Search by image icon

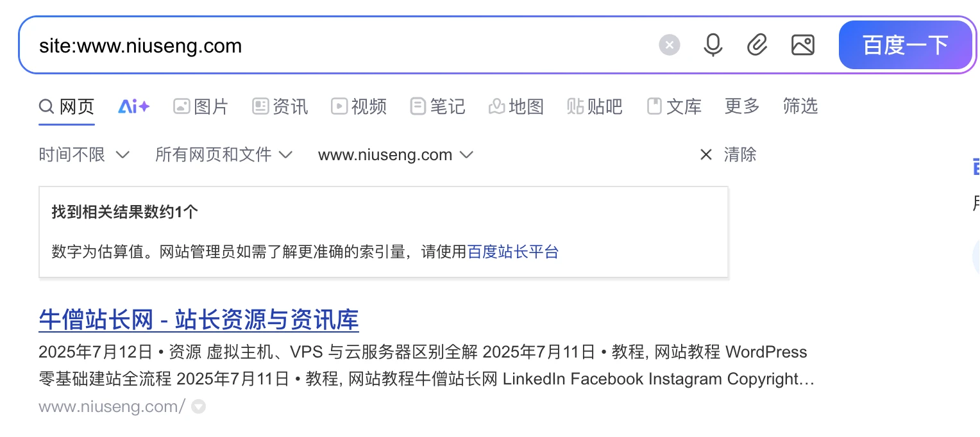(802, 45)
